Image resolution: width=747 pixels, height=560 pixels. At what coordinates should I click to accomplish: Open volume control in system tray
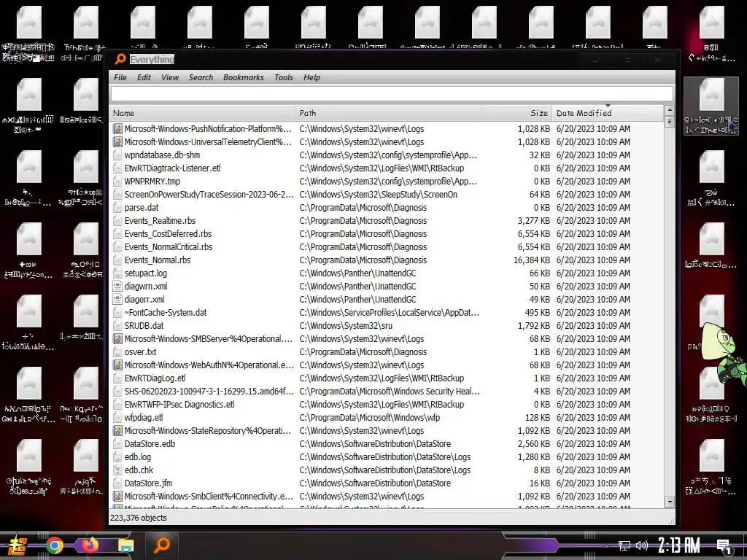(x=642, y=545)
